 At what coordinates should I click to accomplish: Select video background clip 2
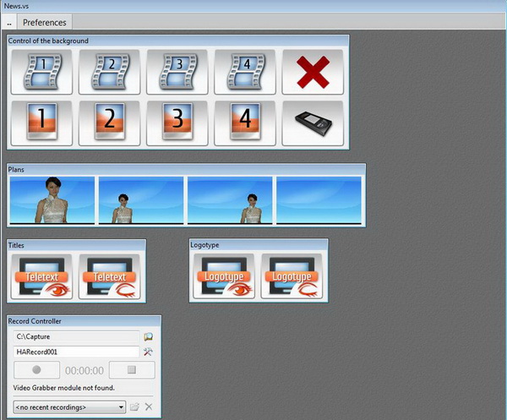click(x=109, y=72)
